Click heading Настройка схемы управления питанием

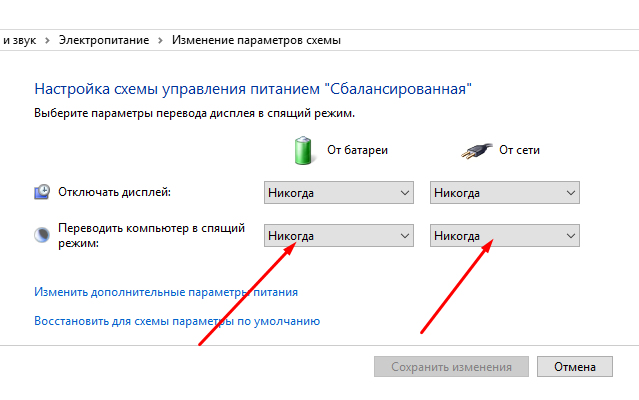point(253,89)
